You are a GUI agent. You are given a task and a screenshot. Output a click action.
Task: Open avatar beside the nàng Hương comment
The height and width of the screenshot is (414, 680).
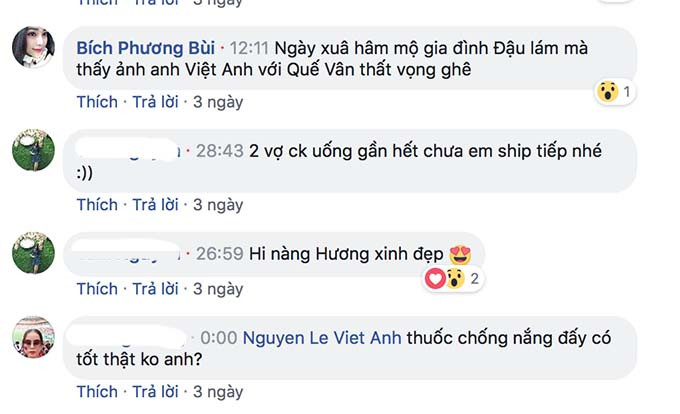[x=33, y=253]
